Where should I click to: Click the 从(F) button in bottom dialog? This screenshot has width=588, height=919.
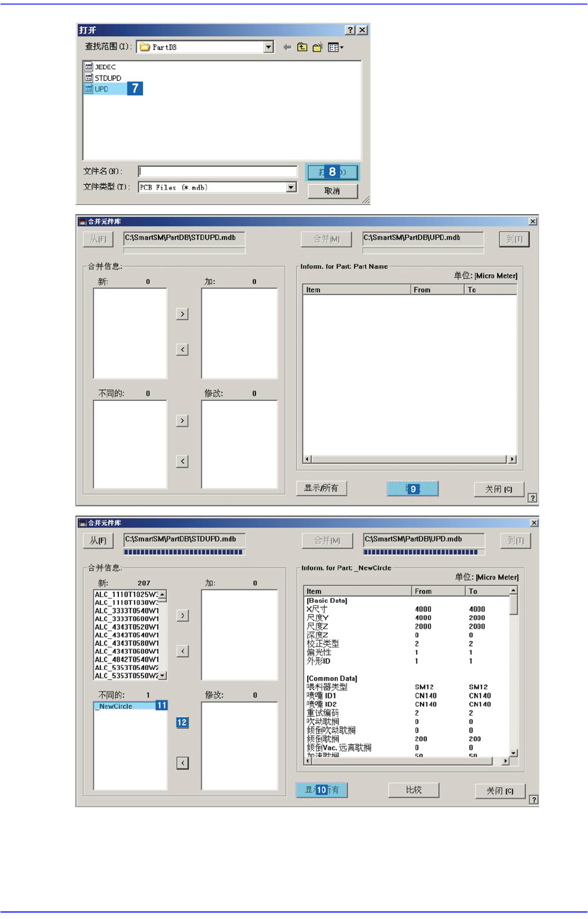tap(98, 541)
